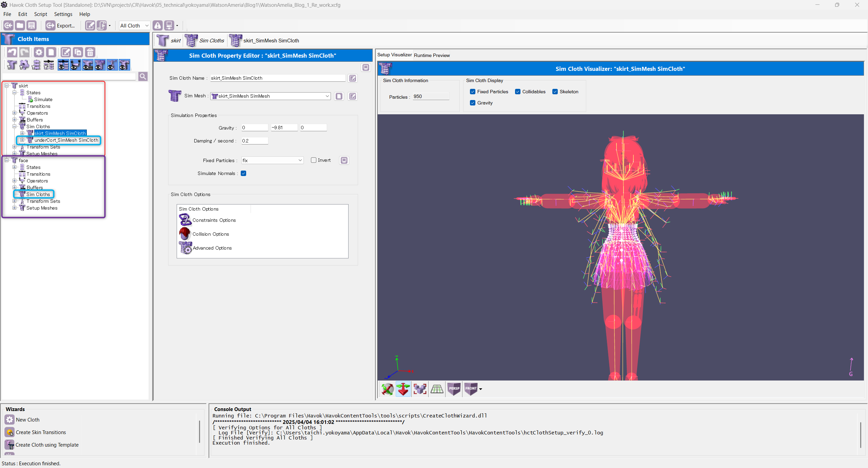This screenshot has width=868, height=468.
Task: Open Constraints Options
Action: pyautogui.click(x=208, y=220)
